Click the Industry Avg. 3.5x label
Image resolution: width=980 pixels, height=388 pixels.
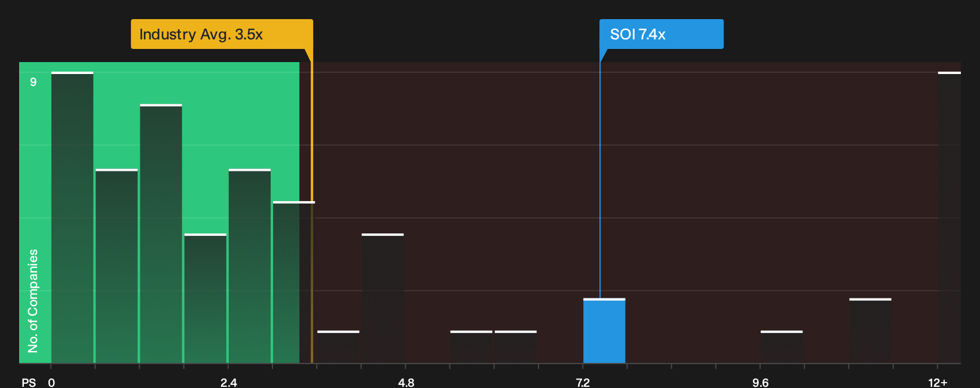click(222, 34)
